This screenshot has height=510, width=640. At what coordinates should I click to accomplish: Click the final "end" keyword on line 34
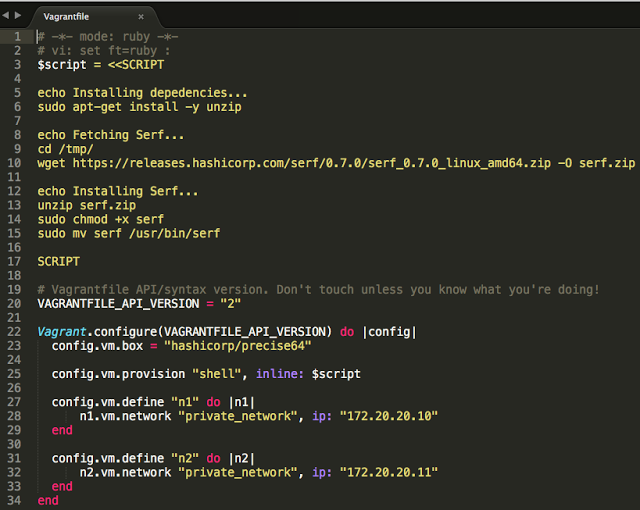coord(48,499)
